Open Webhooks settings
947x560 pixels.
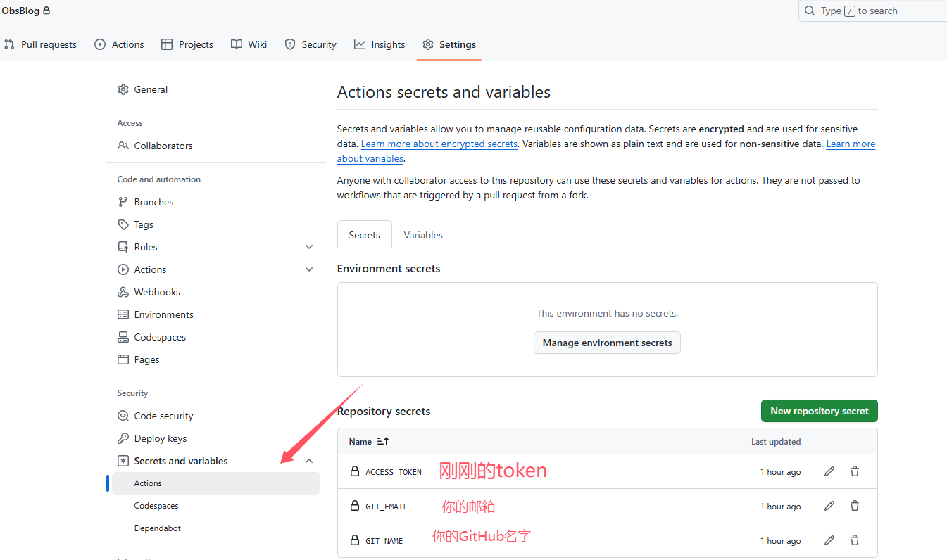(x=157, y=292)
